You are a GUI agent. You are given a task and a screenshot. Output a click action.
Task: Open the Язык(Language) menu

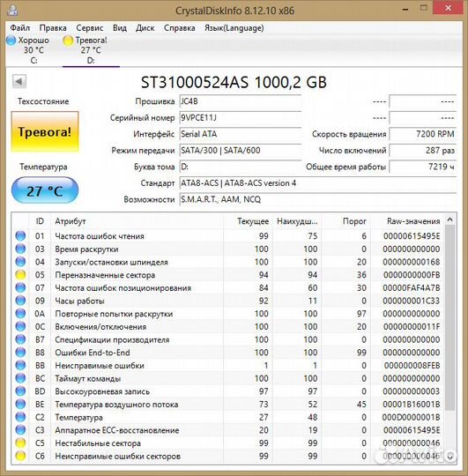coord(234,28)
